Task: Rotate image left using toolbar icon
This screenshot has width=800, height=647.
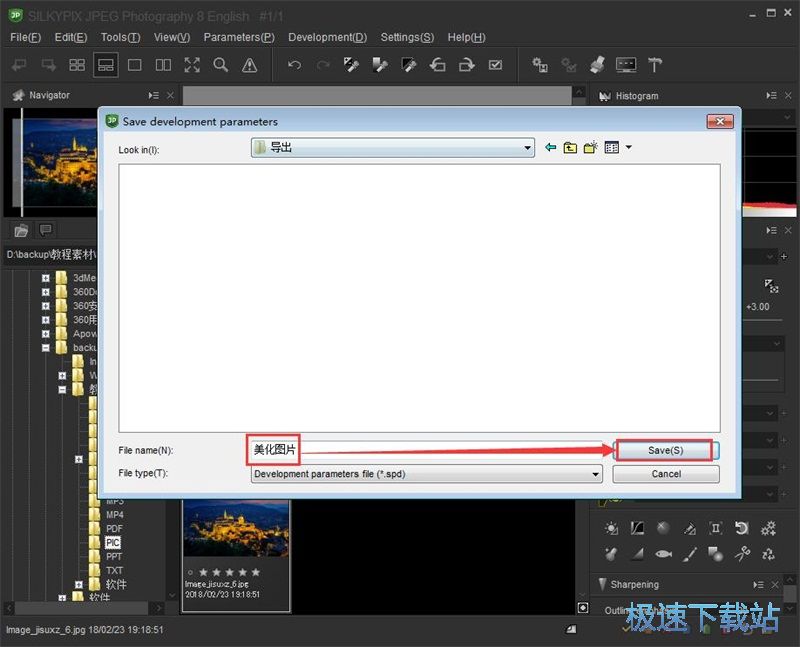Action: (x=438, y=65)
